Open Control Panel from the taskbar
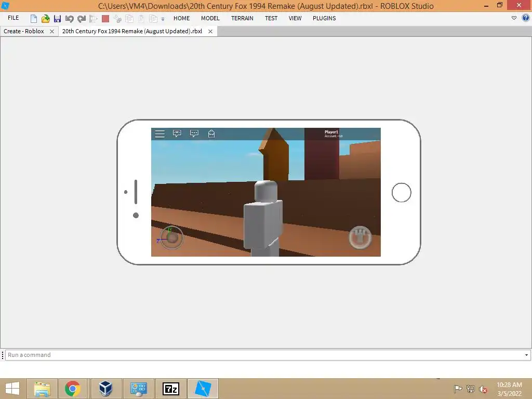 click(138, 389)
